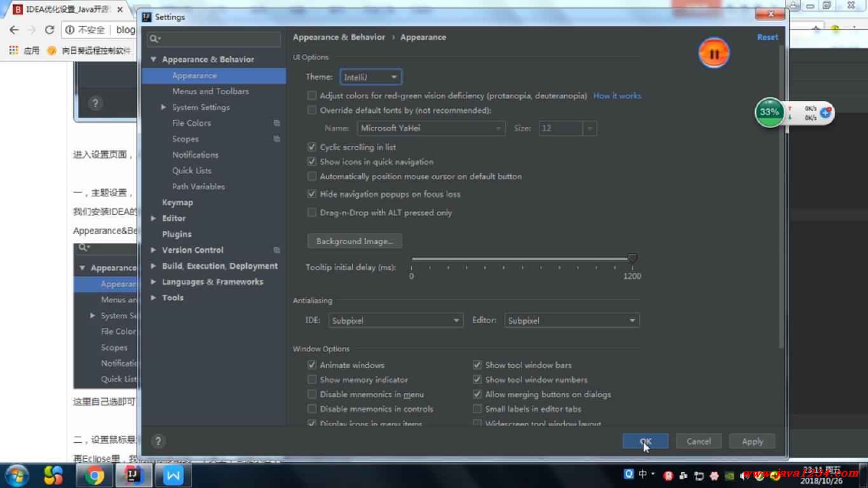This screenshot has height=488, width=868.
Task: Select Notifications in settings tree
Action: tap(195, 155)
